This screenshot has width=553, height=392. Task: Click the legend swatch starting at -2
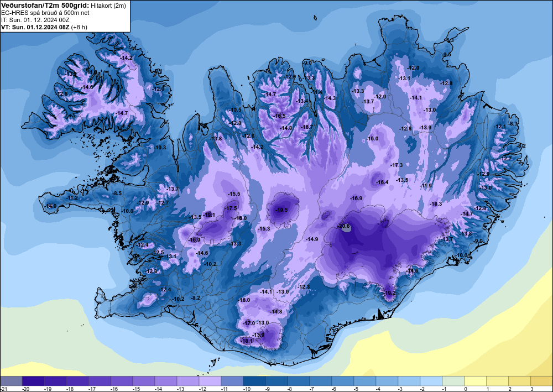[431, 381]
